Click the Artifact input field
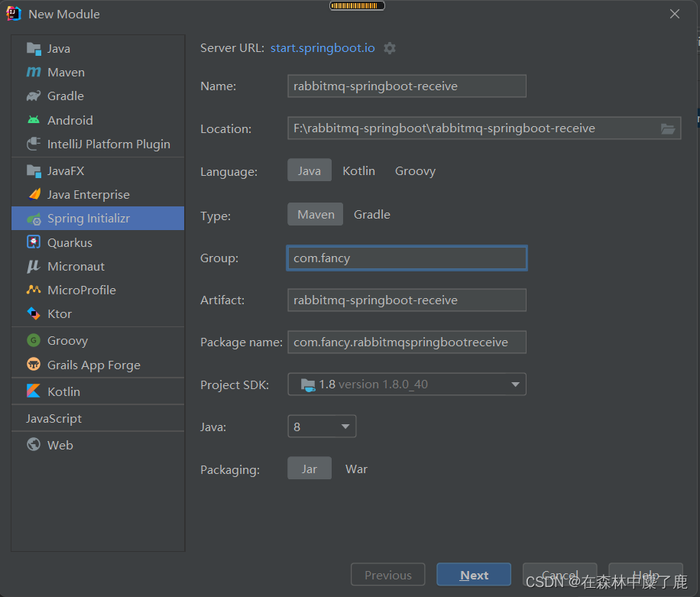Viewport: 700px width, 597px height. (407, 300)
